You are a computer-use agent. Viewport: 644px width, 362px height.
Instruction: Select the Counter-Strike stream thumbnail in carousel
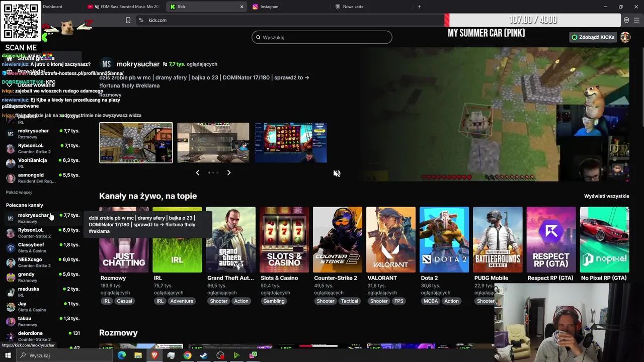tap(213, 143)
